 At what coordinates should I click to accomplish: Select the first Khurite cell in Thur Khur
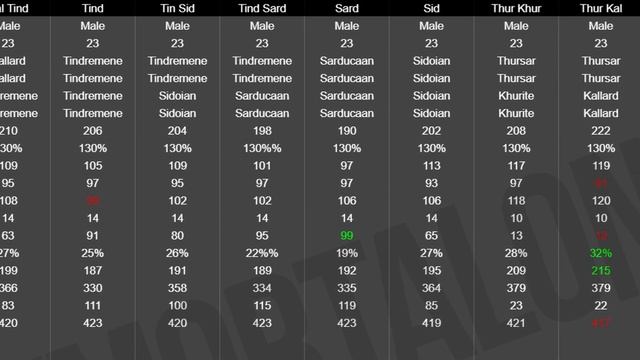point(516,96)
